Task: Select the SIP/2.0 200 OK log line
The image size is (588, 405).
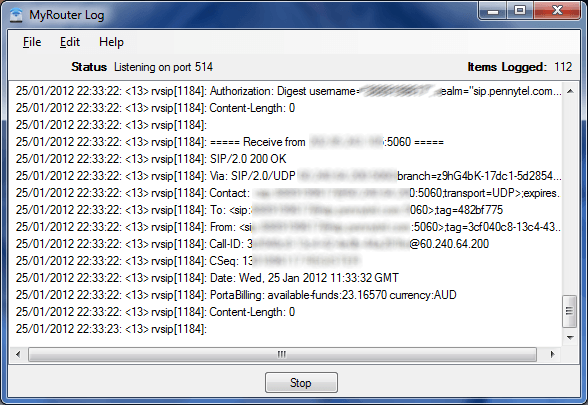Action: click(x=151, y=159)
